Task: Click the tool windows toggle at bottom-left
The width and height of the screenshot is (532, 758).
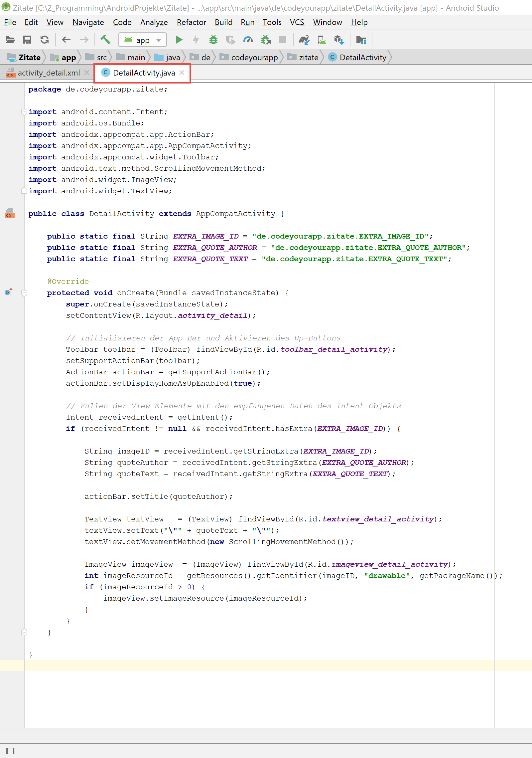Action: 11,751
